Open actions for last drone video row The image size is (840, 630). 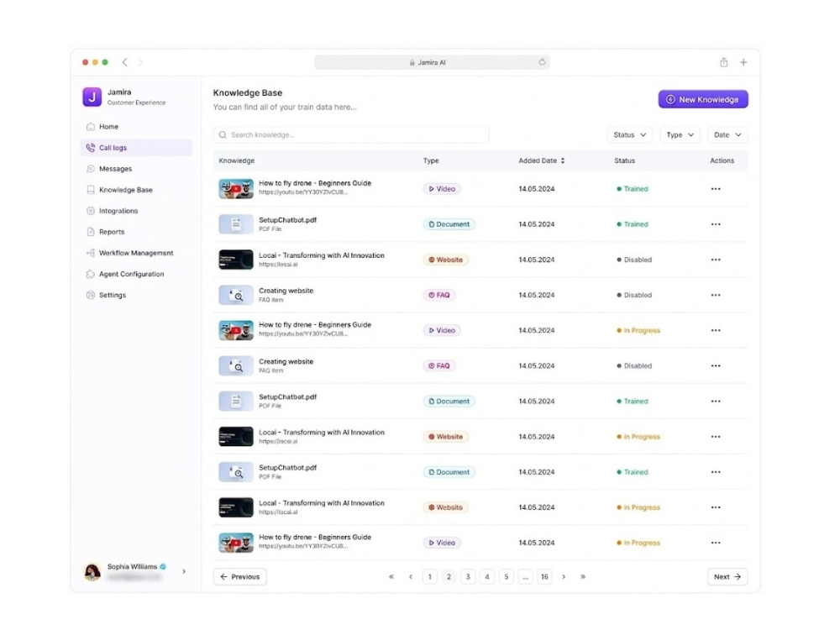coord(716,543)
